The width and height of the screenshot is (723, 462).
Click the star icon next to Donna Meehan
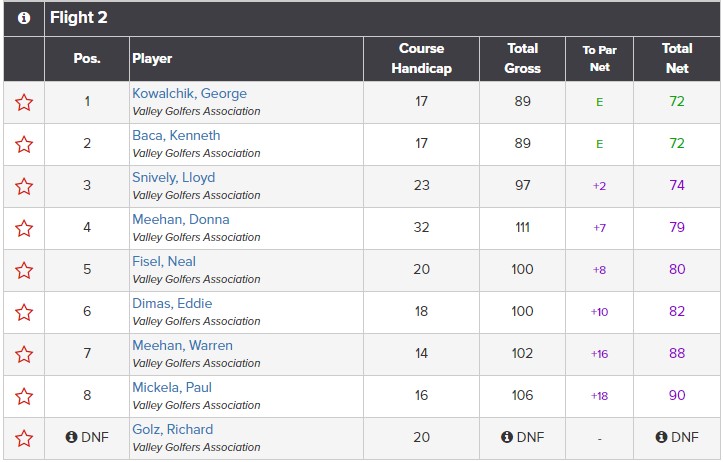(24, 228)
